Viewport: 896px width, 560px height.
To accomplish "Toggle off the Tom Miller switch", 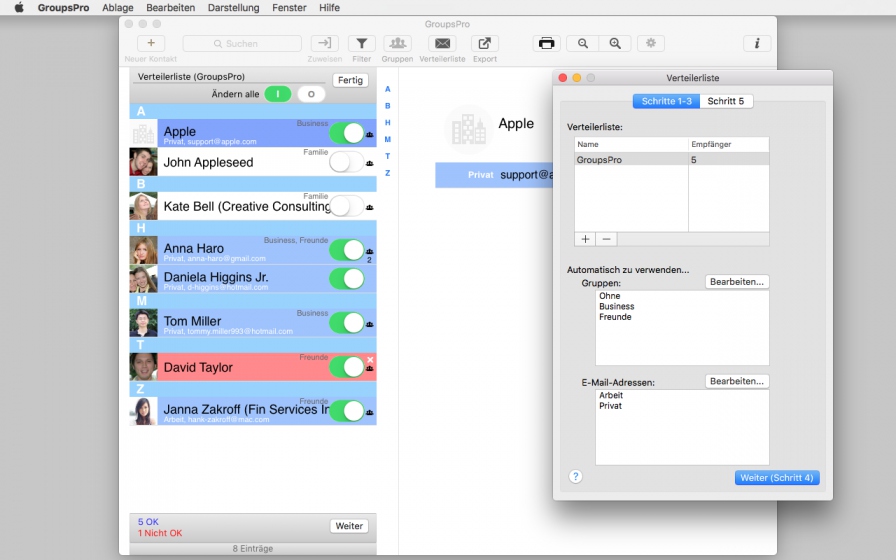I will pos(347,323).
